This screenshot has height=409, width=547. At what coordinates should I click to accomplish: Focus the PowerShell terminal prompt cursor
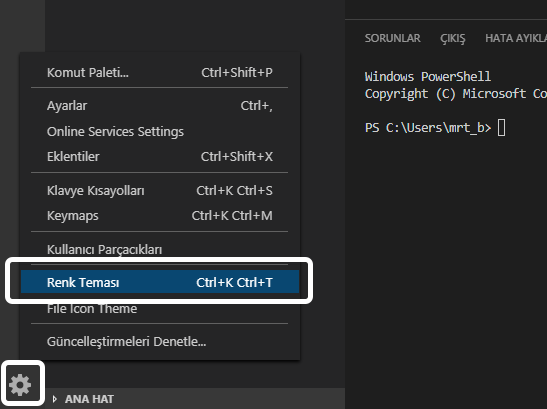[x=501, y=127]
